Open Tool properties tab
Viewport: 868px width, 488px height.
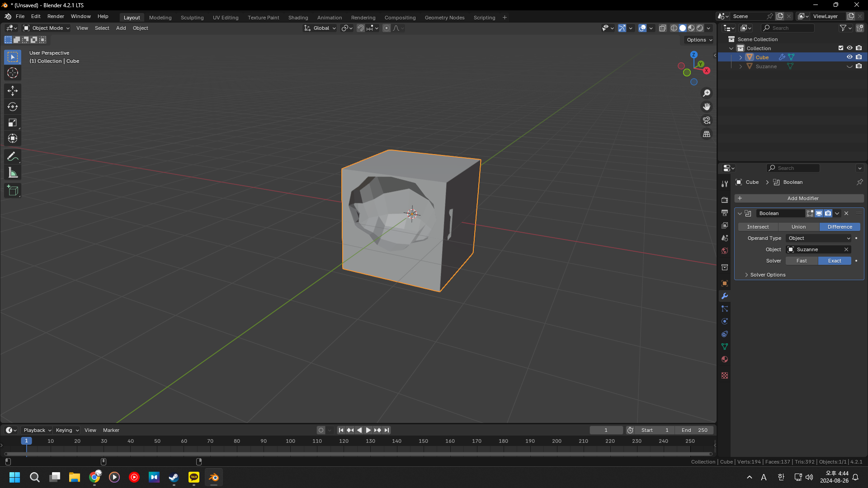[725, 183]
